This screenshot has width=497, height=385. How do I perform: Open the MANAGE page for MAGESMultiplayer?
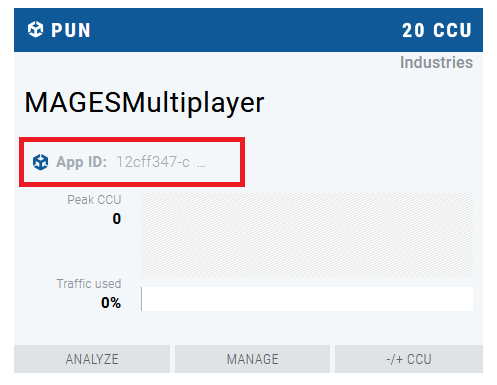(x=252, y=359)
